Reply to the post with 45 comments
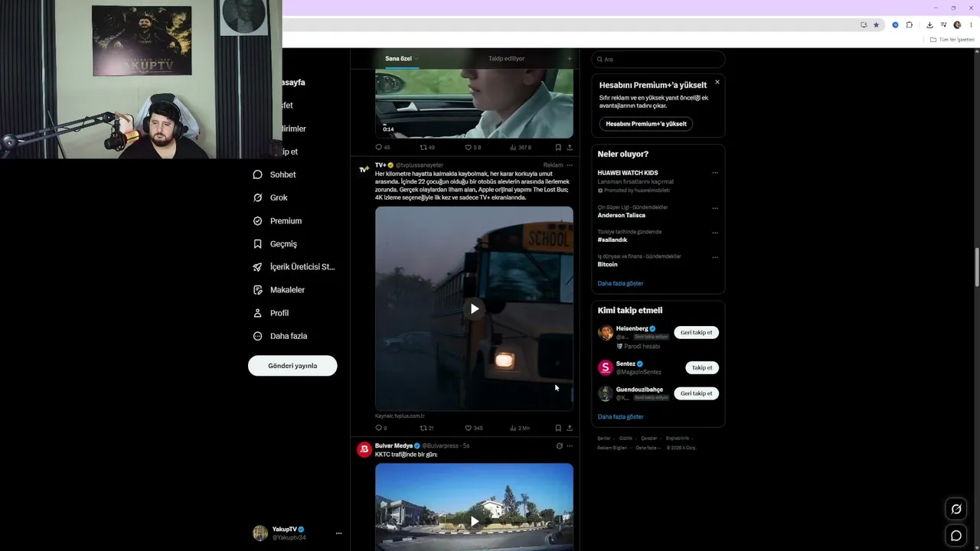980x551 pixels. 378,147
